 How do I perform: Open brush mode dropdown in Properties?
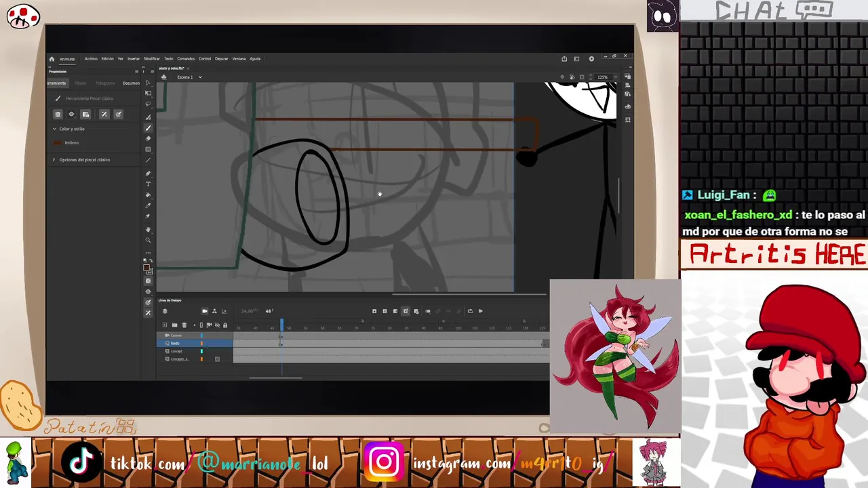pyautogui.click(x=71, y=114)
